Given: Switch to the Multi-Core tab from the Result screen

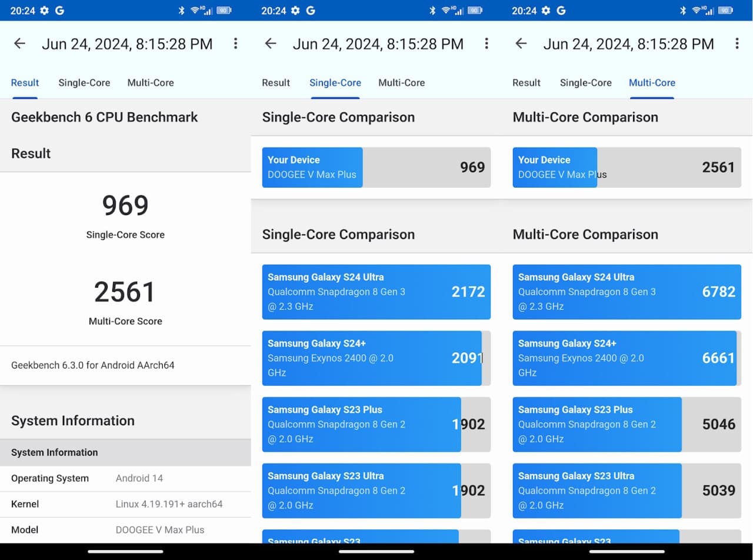Looking at the screenshot, I should pyautogui.click(x=151, y=83).
